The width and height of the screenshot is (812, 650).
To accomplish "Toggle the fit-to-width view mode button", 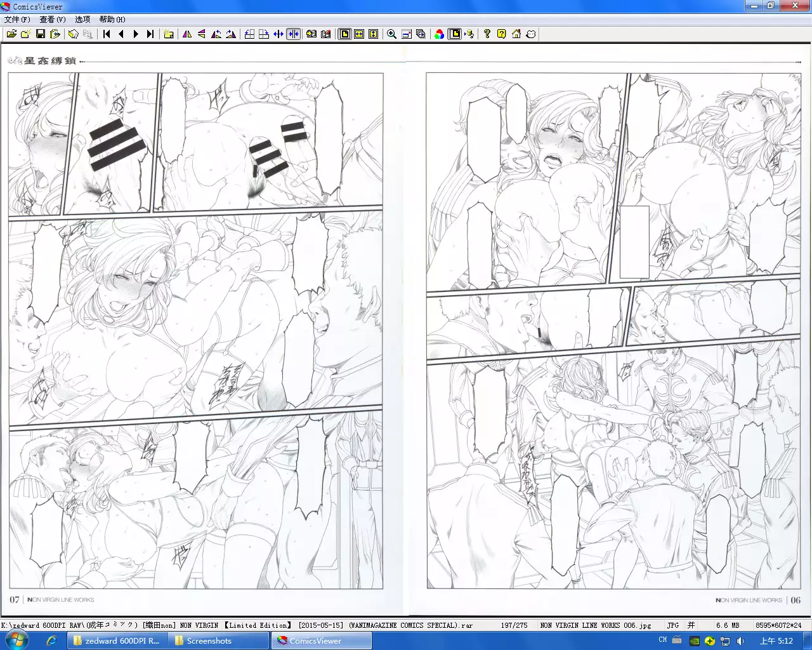I will tap(359, 34).
